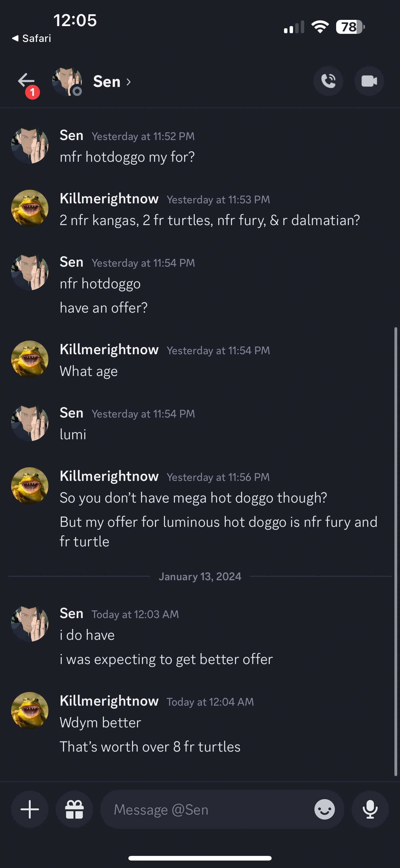Tap the message saying Wdym better

100,722
